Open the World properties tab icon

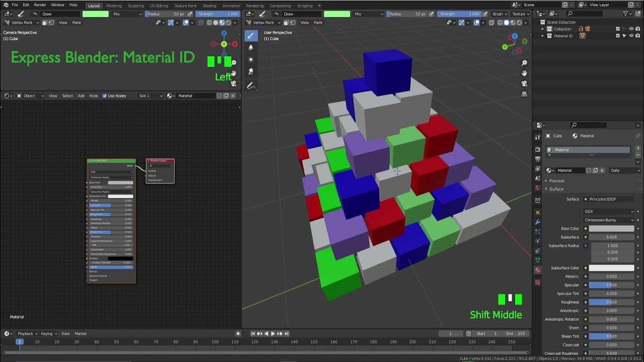pos(537,188)
